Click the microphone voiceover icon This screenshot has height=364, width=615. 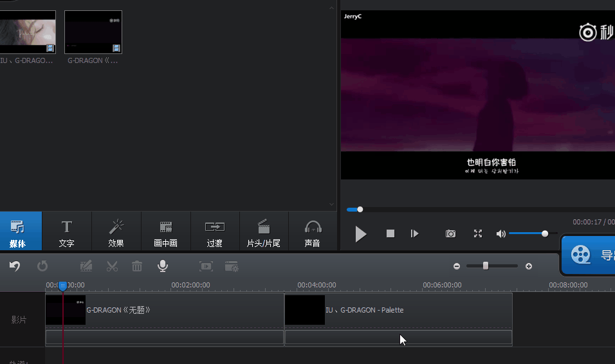163,266
